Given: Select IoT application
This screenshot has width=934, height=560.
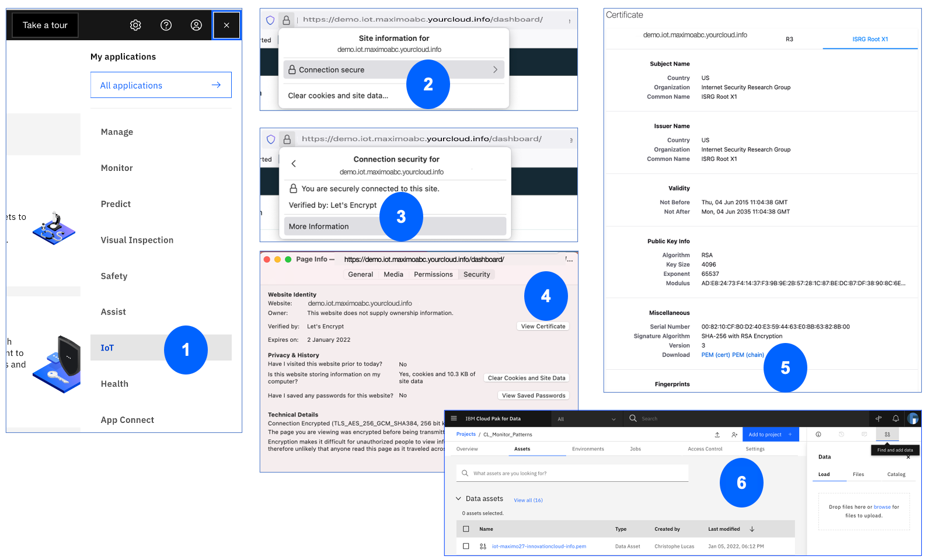Looking at the screenshot, I should tap(161, 348).
